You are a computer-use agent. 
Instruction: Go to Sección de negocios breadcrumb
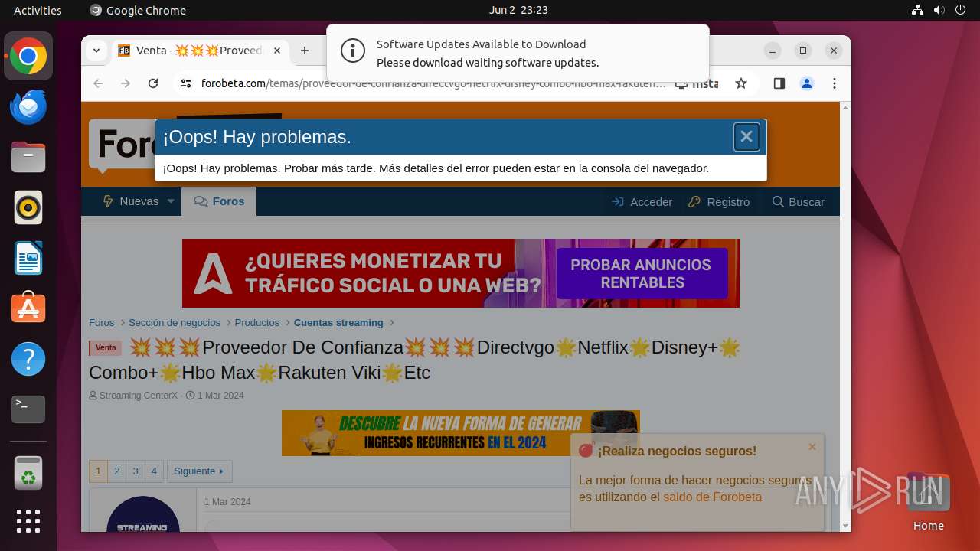click(x=175, y=323)
